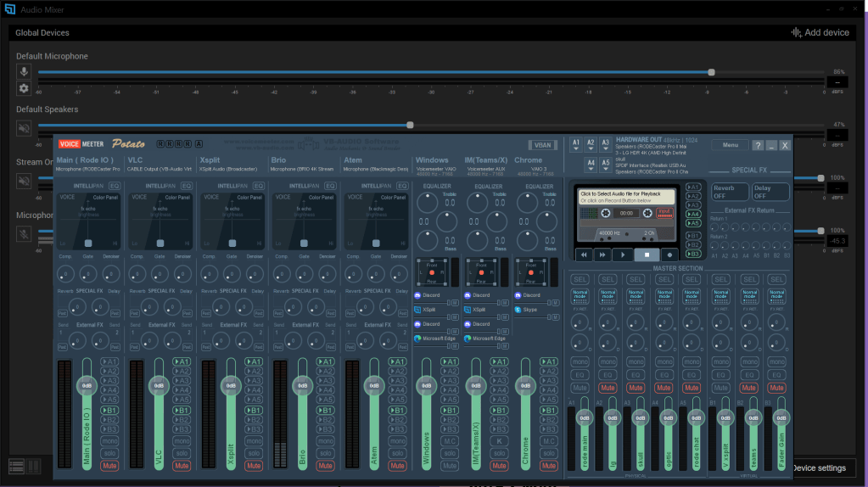Open A1 hardware out device dropdown

(x=576, y=145)
